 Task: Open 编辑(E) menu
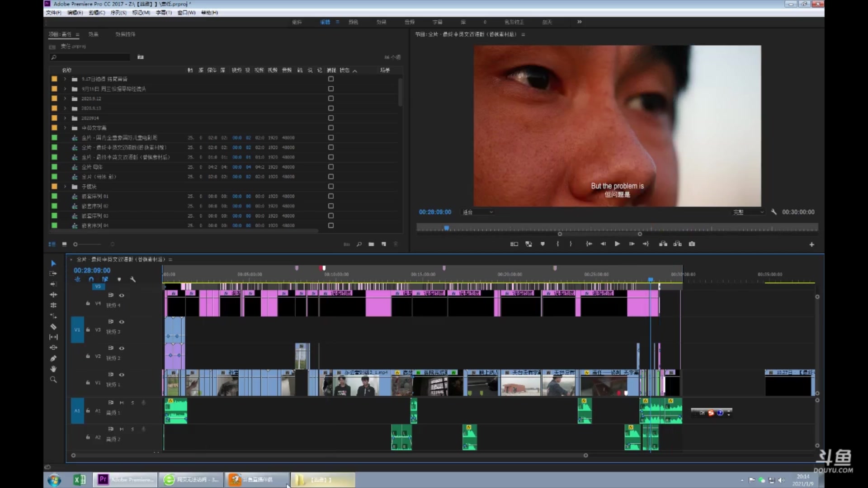(x=75, y=13)
